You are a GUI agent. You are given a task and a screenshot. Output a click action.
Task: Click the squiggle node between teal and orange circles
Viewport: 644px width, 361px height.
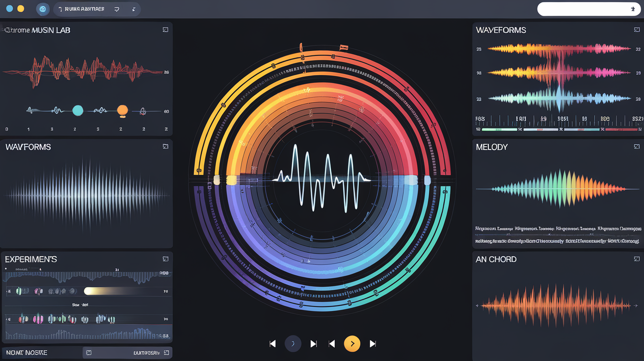pyautogui.click(x=101, y=110)
